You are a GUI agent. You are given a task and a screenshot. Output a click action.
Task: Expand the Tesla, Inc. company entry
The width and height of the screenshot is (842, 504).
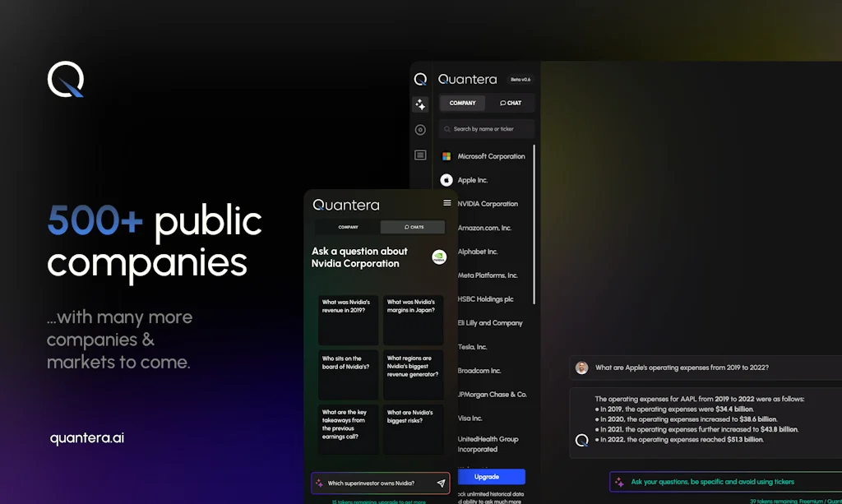(473, 346)
